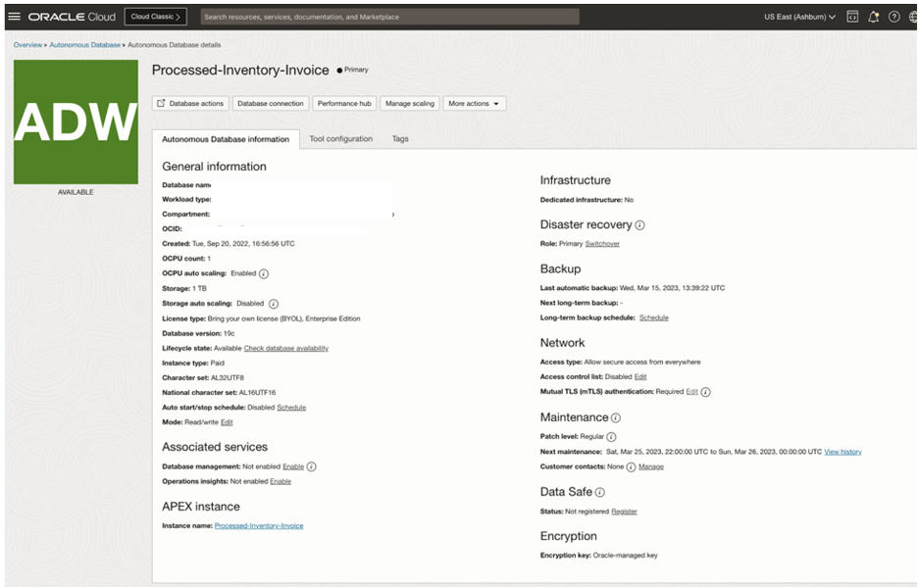The width and height of the screenshot is (918, 588).
Task: Click the Database actions button
Action: click(191, 103)
